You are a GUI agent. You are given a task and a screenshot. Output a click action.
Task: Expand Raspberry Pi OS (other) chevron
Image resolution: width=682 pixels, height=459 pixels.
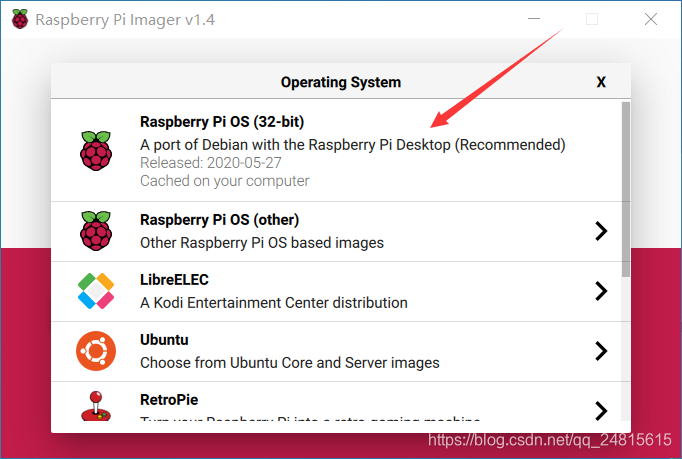click(601, 231)
